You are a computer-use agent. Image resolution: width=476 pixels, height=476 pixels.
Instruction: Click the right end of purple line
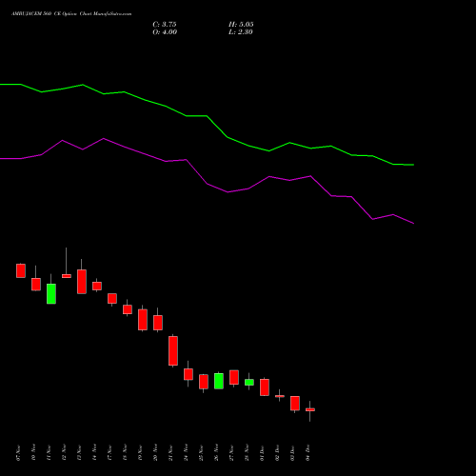(x=413, y=223)
